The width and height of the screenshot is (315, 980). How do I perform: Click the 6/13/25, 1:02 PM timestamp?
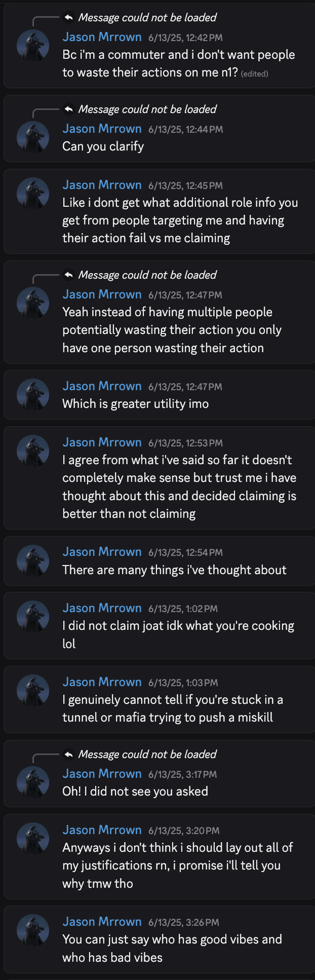click(183, 609)
